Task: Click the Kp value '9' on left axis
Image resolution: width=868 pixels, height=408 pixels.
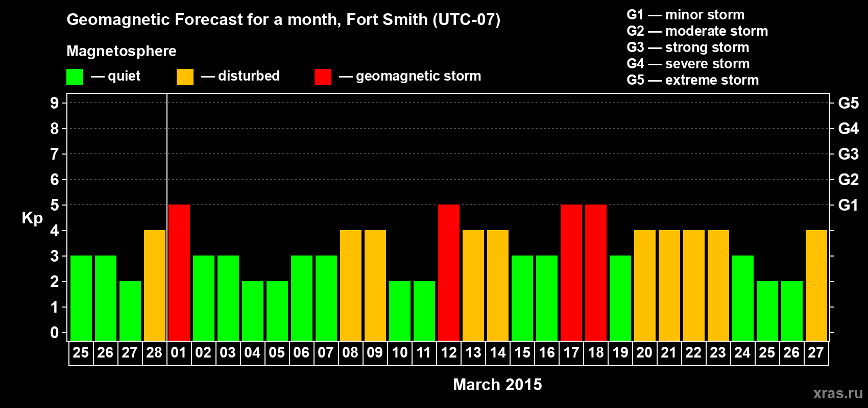Action: 55,103
